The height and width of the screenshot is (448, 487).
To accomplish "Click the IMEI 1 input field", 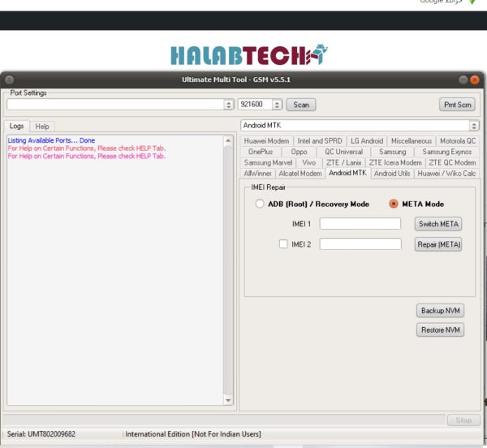I will coord(360,223).
